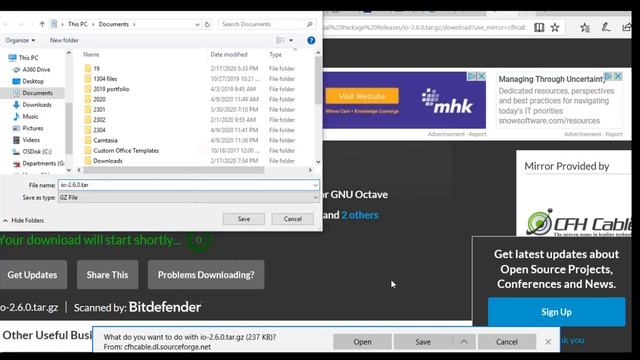Screen dimensions: 640x360
Task: Expand address bar history dropdown
Action: click(197, 24)
